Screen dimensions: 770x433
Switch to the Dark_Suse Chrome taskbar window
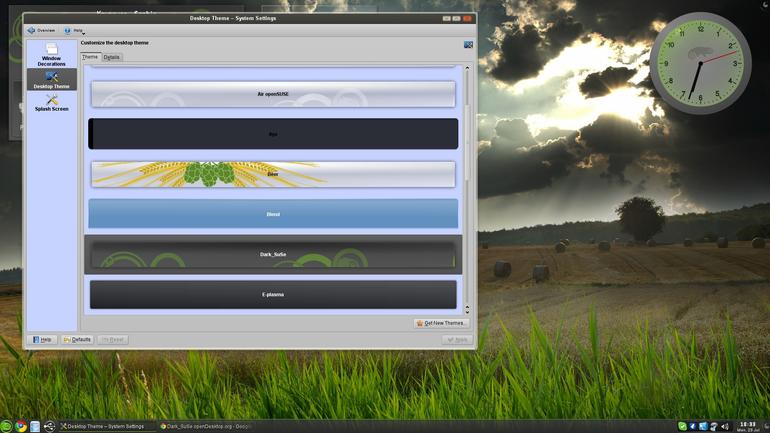(206, 426)
